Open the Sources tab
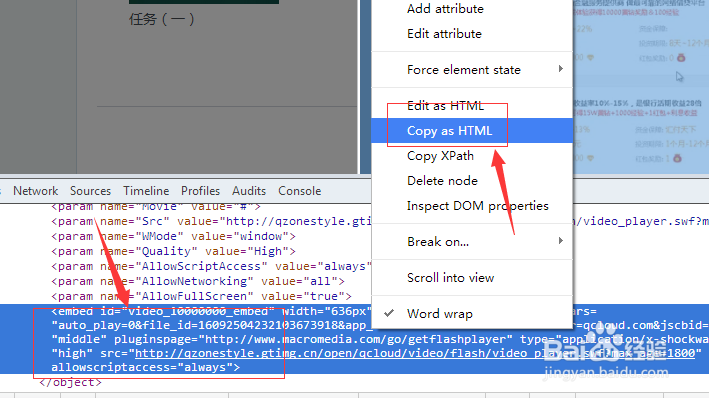The width and height of the screenshot is (709, 398). point(90,191)
